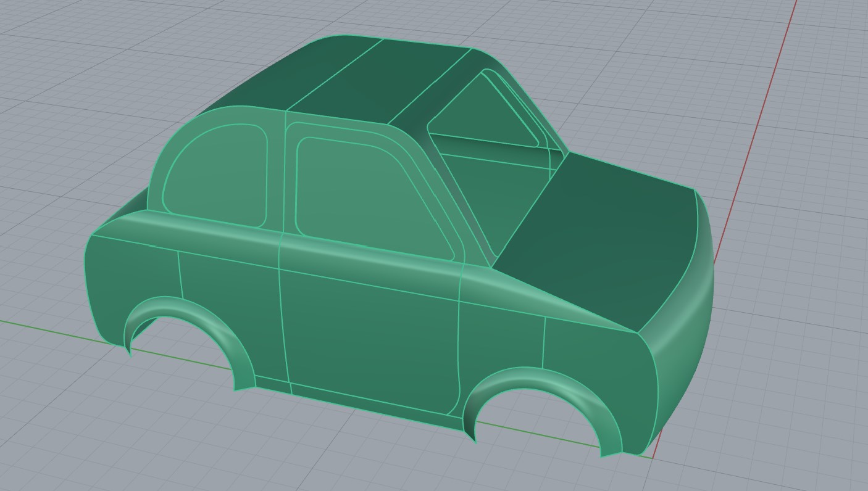Click the front door lower panel
This screenshot has height=491, width=868.
pyautogui.click(x=370, y=339)
